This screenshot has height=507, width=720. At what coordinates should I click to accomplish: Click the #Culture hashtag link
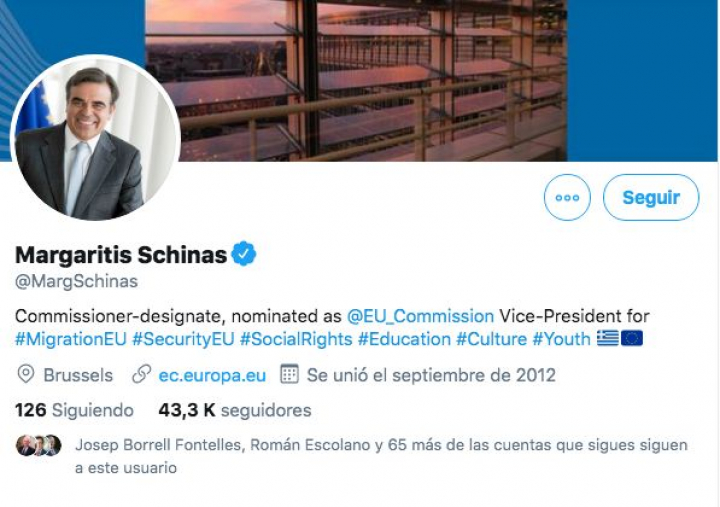tap(490, 339)
